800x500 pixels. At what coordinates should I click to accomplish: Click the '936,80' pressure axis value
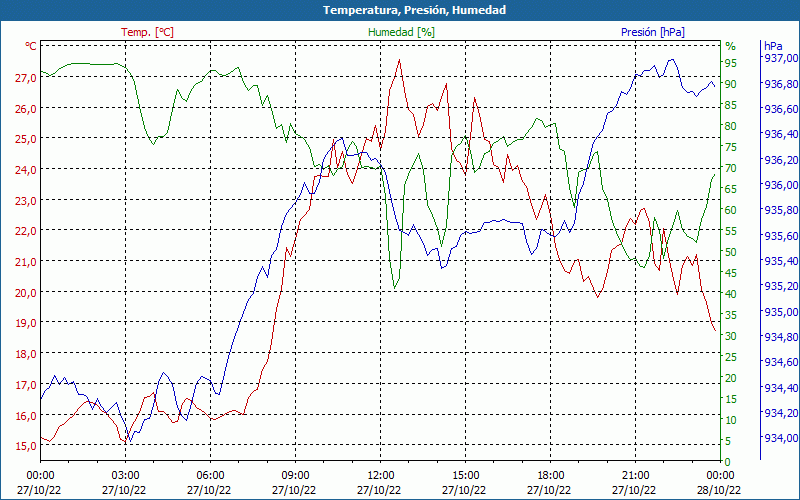tap(781, 84)
